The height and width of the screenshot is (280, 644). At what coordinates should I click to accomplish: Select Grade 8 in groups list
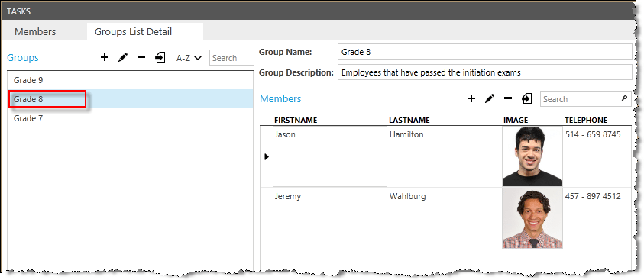130,98
